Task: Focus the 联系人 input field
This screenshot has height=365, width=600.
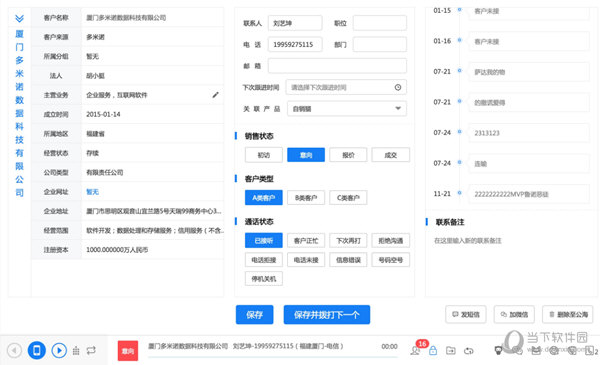Action: click(x=295, y=23)
